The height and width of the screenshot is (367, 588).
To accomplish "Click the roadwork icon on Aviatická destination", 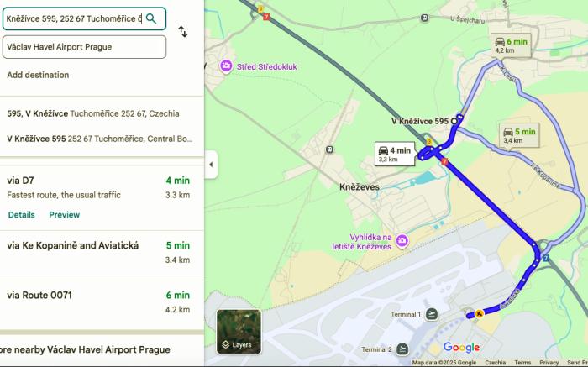I will 479,313.
